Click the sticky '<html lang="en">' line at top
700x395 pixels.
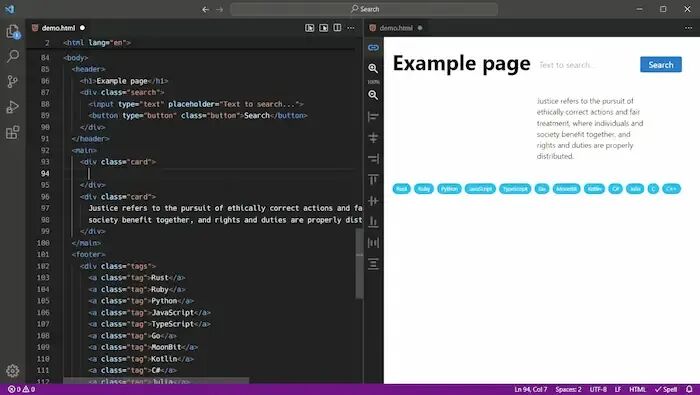[x=97, y=43]
